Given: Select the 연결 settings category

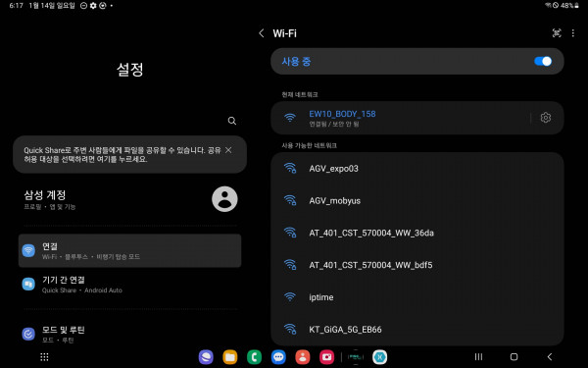Looking at the screenshot, I should (x=129, y=251).
